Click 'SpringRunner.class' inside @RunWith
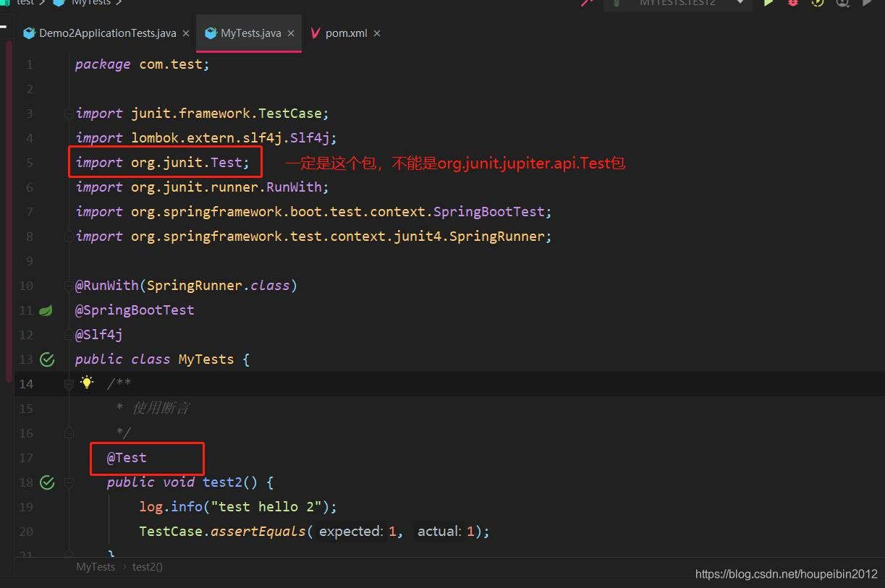Screen dimensions: 885x588 pyautogui.click(x=218, y=286)
